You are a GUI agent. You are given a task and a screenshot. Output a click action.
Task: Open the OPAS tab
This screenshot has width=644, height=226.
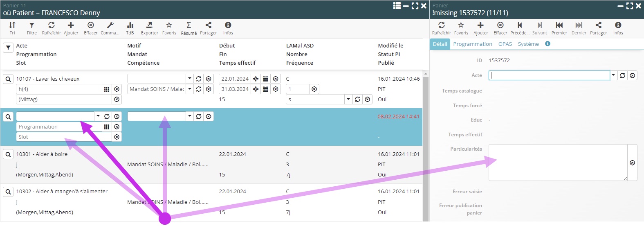[505, 44]
